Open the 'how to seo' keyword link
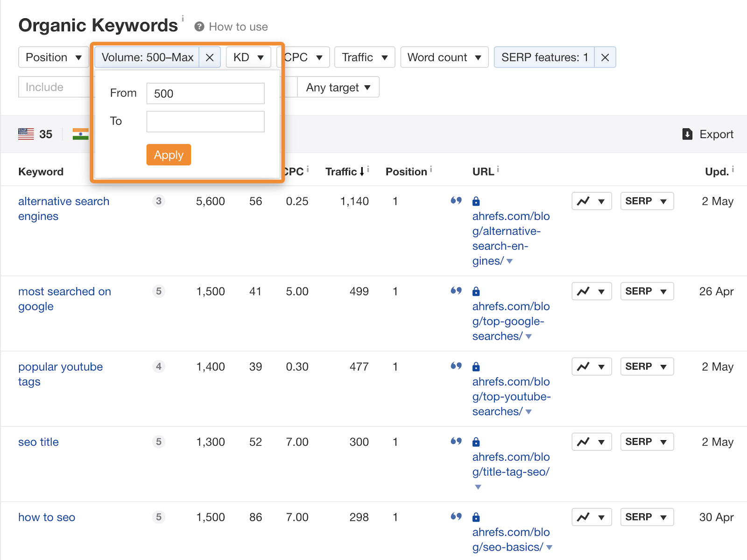The height and width of the screenshot is (560, 747). (x=47, y=517)
